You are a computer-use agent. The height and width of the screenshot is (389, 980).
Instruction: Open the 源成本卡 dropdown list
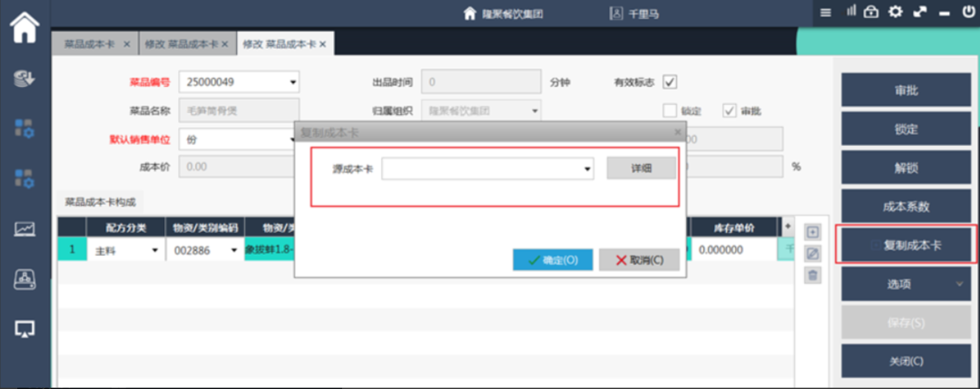(588, 169)
